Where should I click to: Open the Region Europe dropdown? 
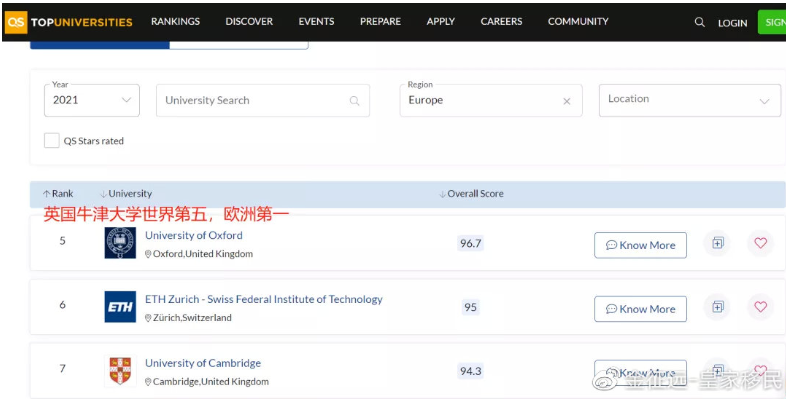(491, 100)
